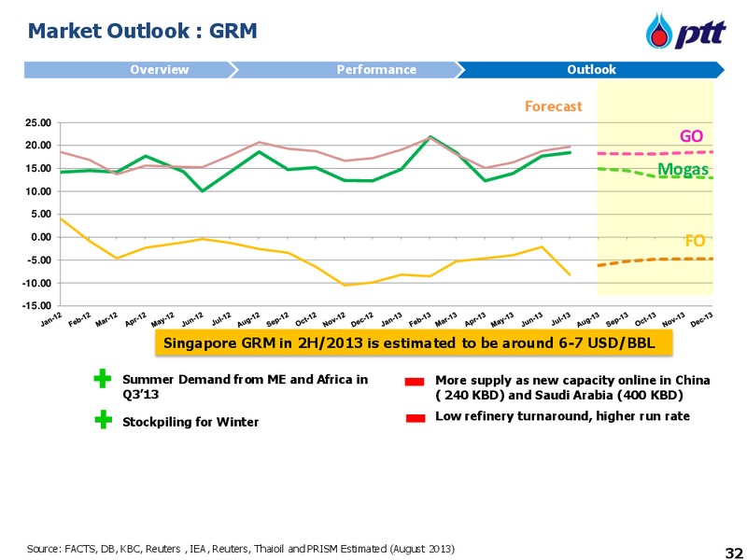Click the Low refinery turnaround text
The height and width of the screenshot is (560, 747).
click(562, 416)
